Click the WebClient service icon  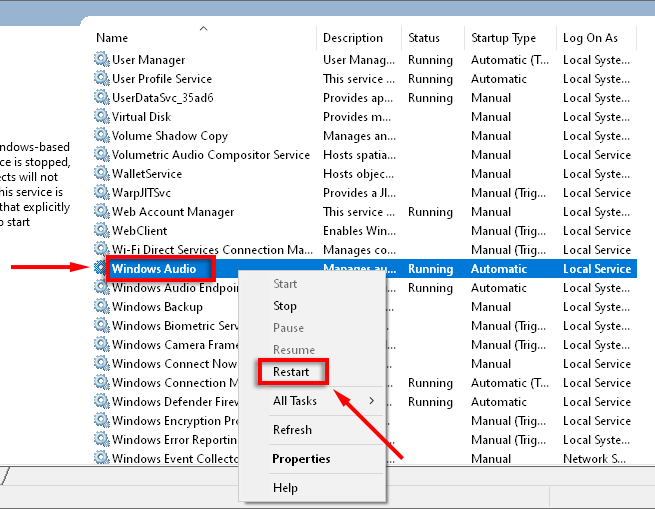[102, 230]
